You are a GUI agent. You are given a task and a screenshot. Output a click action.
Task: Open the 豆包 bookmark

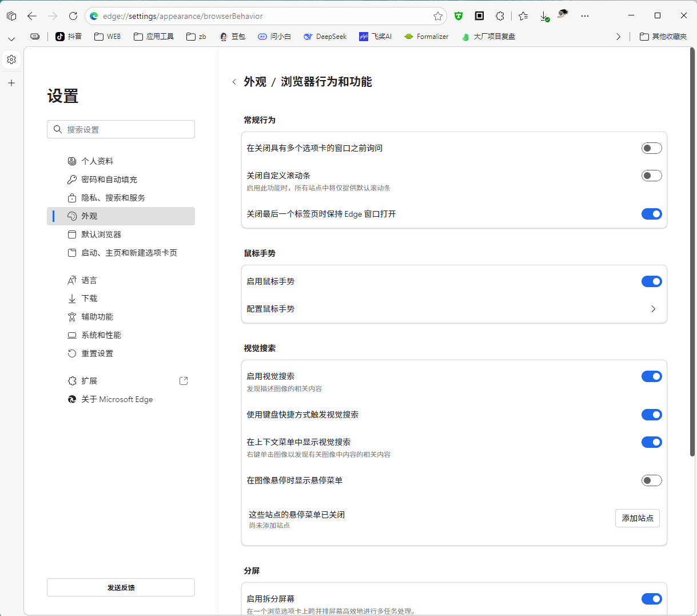[x=232, y=37]
